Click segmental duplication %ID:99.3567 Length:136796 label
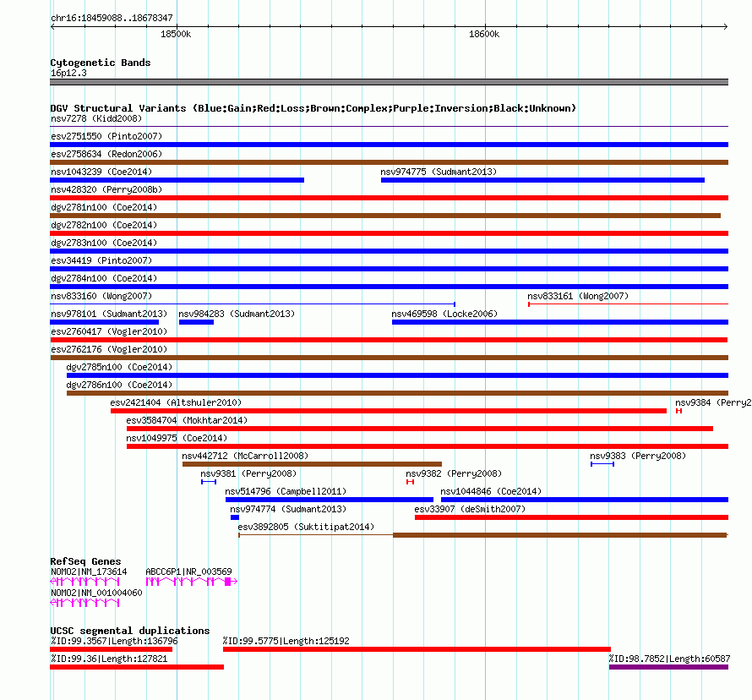The height and width of the screenshot is (700, 752). (114, 641)
